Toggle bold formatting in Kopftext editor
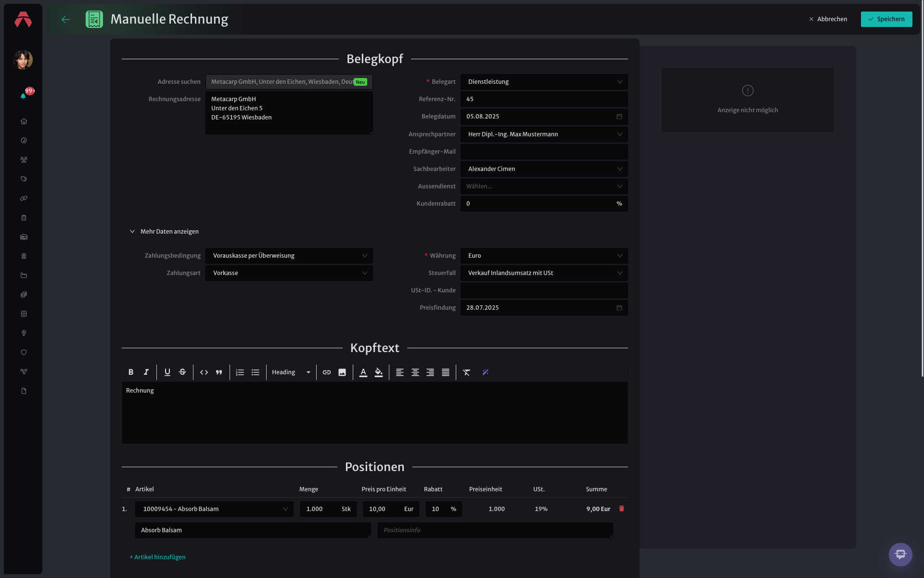Viewport: 924px width, 578px height. pos(131,372)
